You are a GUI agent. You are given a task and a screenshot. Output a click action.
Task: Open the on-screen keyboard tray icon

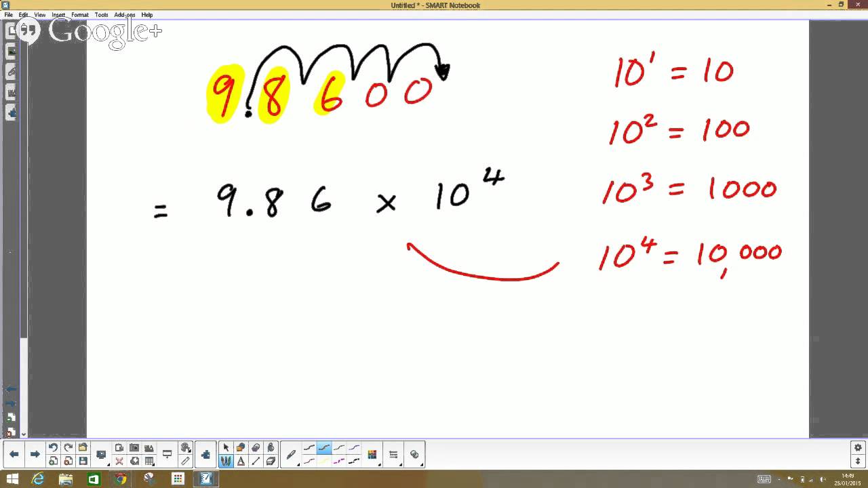pos(764,479)
